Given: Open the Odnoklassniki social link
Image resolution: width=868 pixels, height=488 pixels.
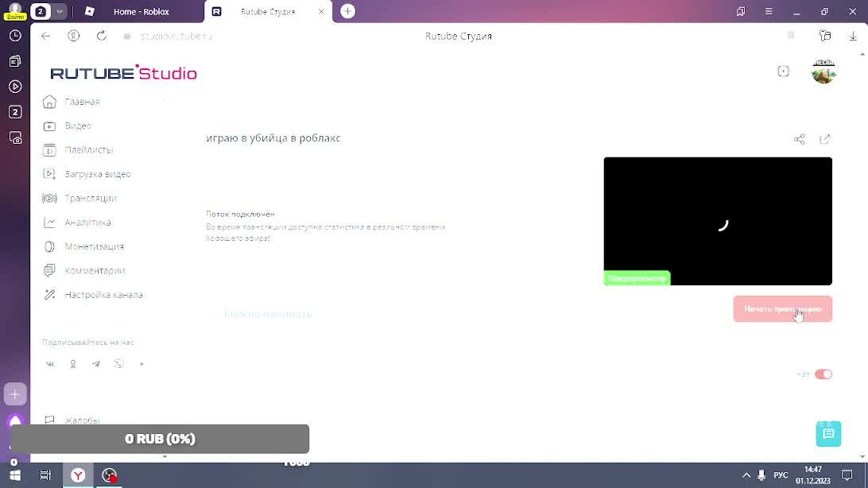Looking at the screenshot, I should (73, 364).
